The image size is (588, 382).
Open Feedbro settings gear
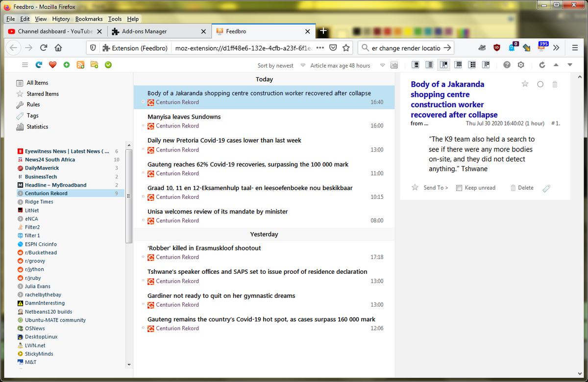(521, 65)
